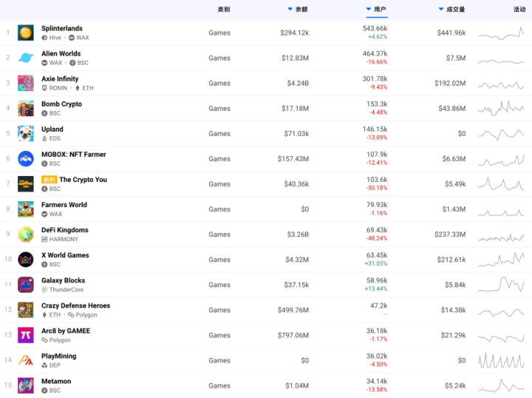Open the Axie Infinity icon
Screen dimensions: 532x398
(26, 83)
